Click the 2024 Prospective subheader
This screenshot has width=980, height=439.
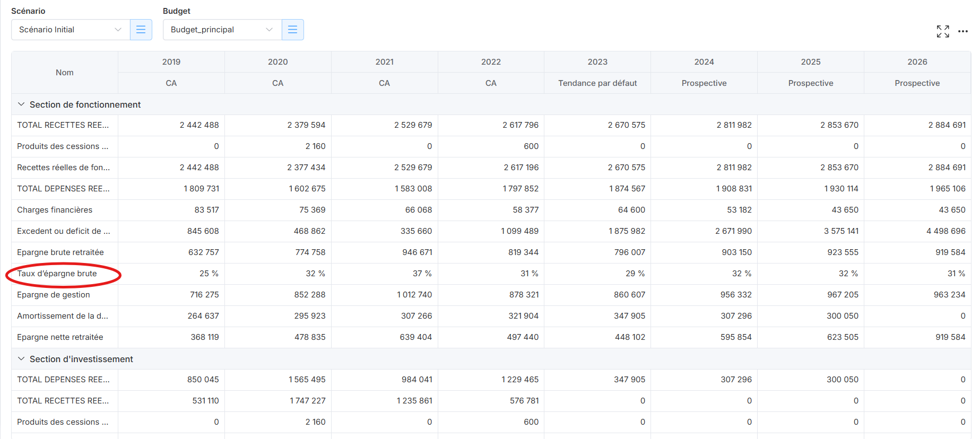pos(704,83)
